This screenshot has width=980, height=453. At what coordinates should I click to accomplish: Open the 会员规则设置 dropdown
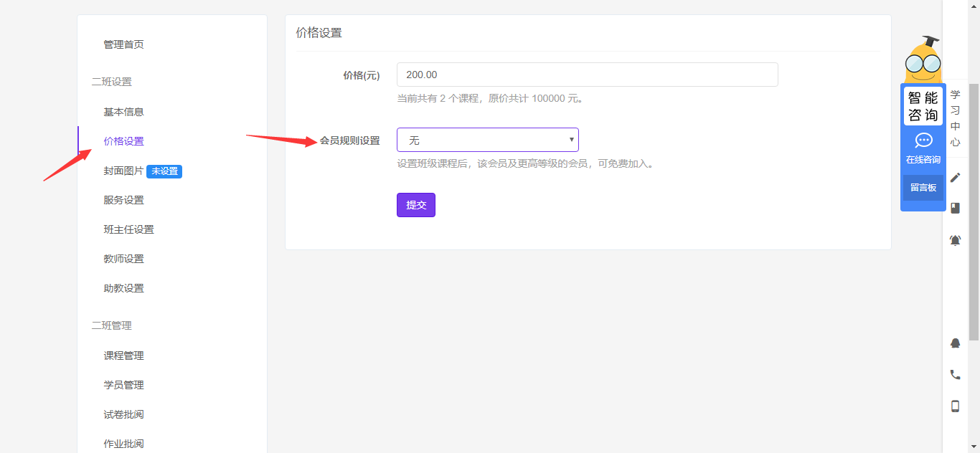488,140
